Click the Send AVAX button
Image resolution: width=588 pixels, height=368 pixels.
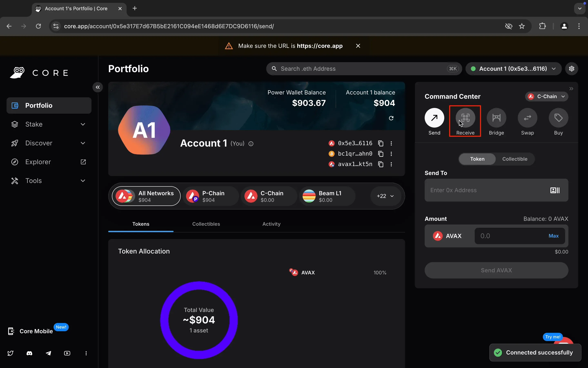click(x=496, y=270)
